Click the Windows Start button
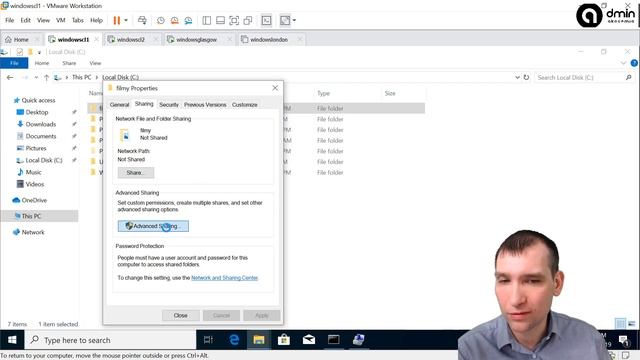This screenshot has height=360, width=640. click(12, 340)
